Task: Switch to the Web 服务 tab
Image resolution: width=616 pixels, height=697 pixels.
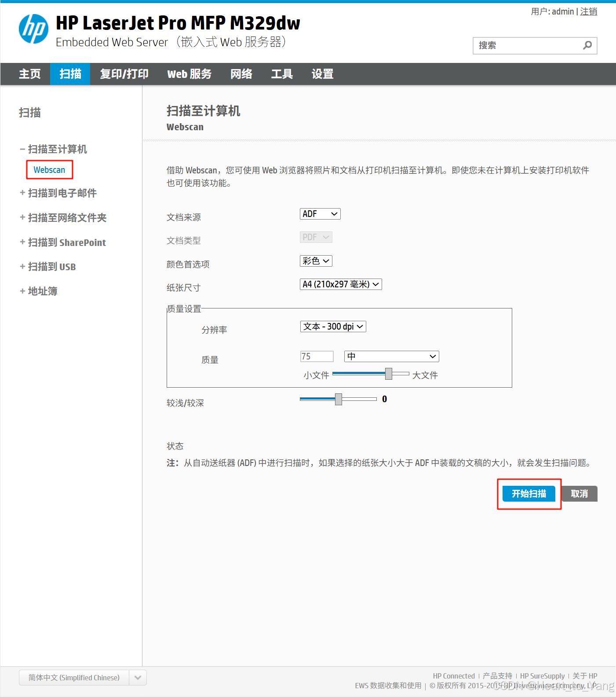Action: pos(189,74)
